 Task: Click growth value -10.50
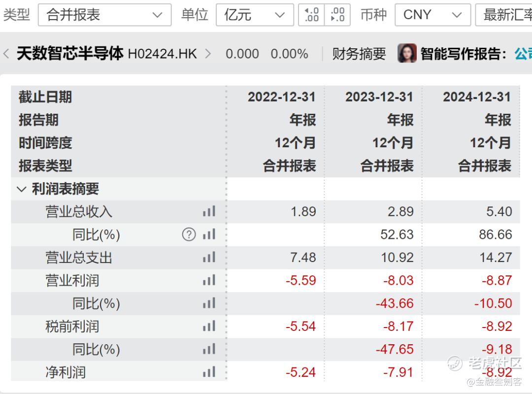[x=493, y=303]
